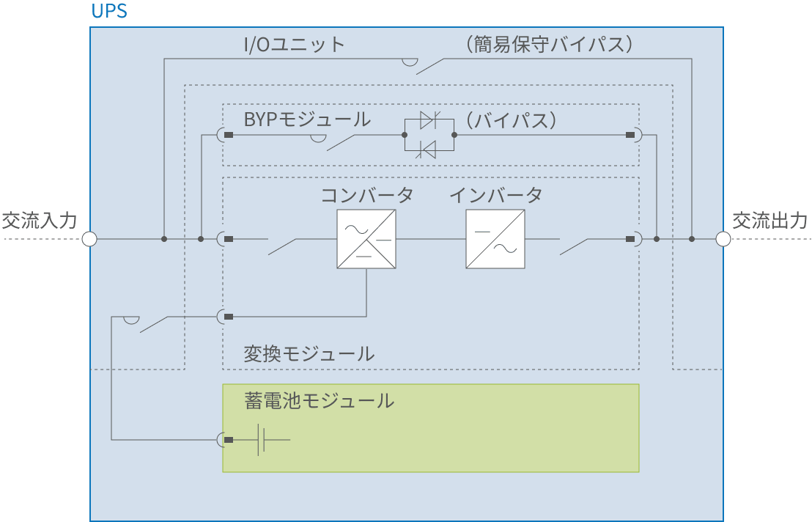Click the BYP module right connector plug
Screen dimensions: 812x522
point(634,135)
